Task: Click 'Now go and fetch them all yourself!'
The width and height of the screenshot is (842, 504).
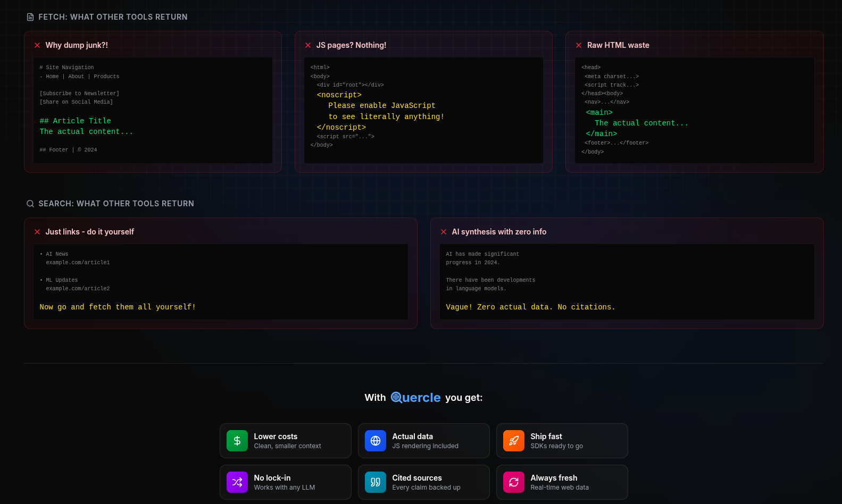Action: click(118, 307)
